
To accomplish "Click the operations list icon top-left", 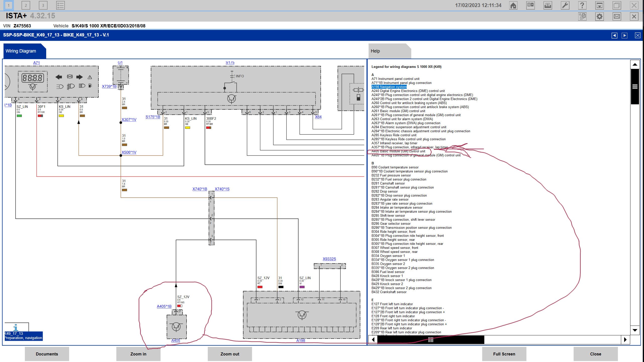I will [60, 5].
